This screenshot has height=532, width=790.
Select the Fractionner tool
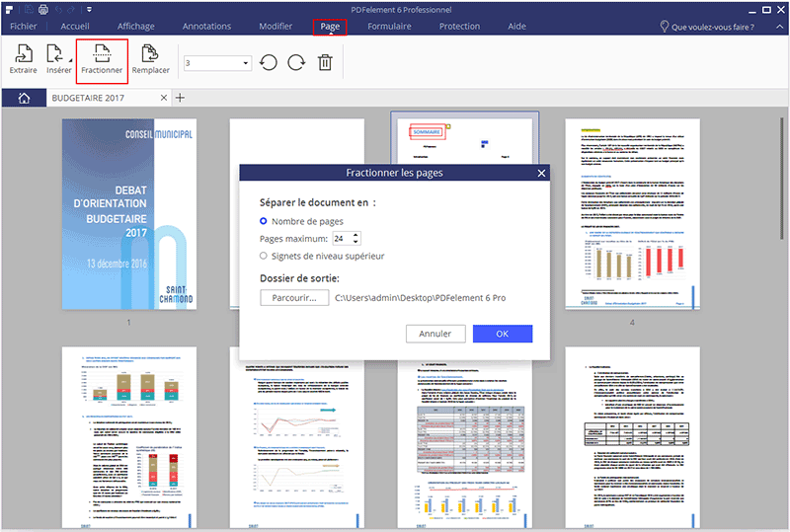tap(102, 59)
